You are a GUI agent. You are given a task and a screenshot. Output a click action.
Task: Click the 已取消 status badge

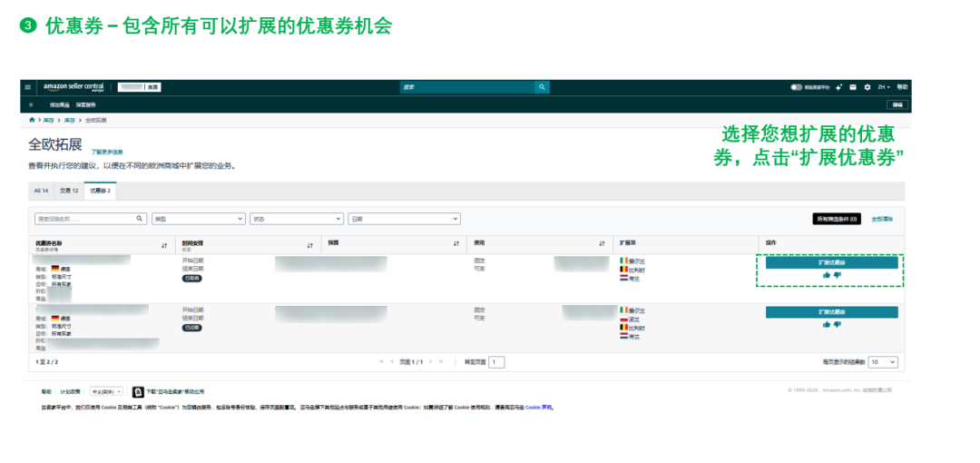pyautogui.click(x=191, y=279)
